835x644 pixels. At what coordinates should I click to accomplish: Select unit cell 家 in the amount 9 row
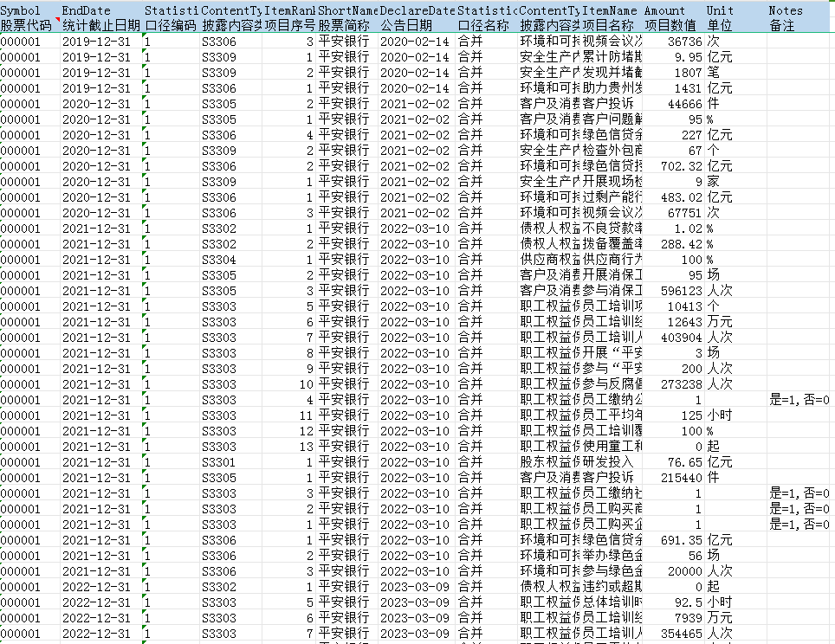pos(736,182)
